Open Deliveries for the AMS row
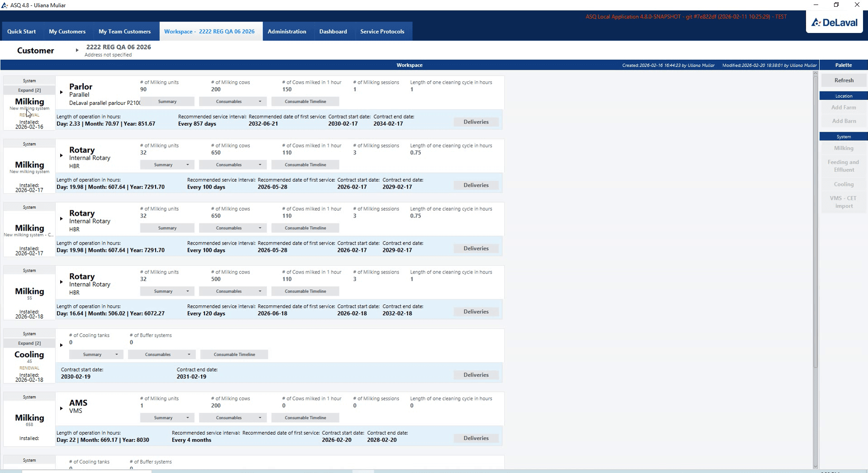This screenshot has width=868, height=473. coord(476,438)
